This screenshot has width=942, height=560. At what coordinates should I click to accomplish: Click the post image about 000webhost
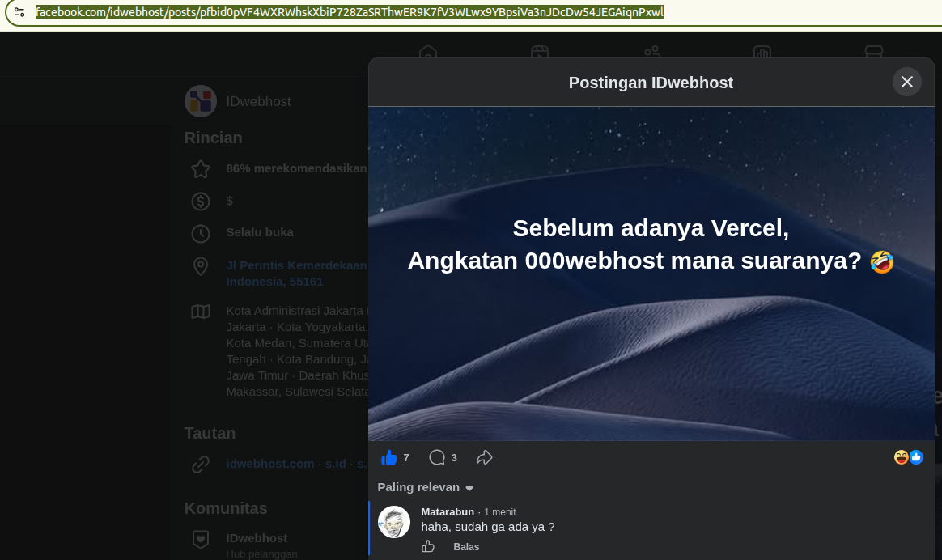651,274
